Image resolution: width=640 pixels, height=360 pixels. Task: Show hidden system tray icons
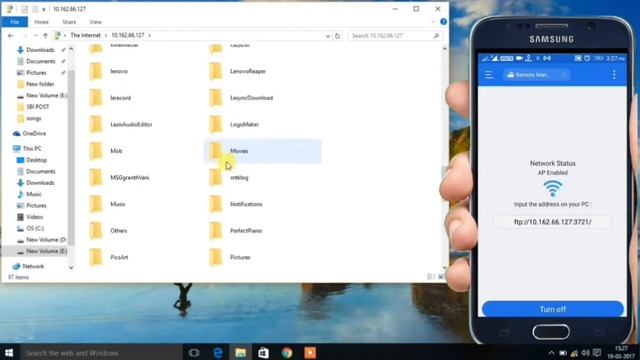tap(551, 353)
